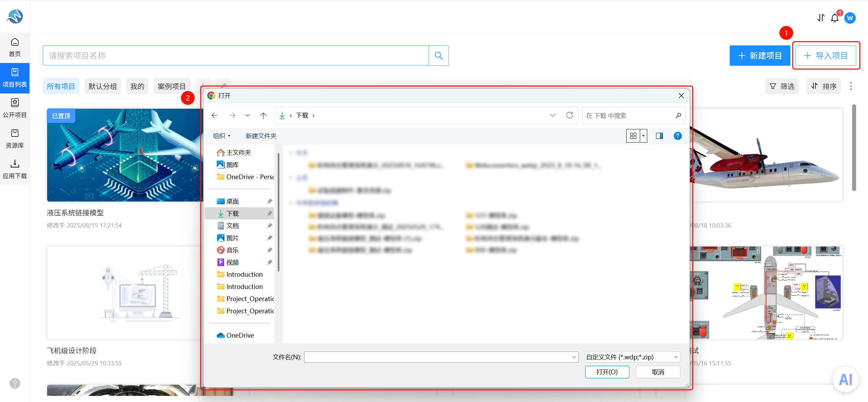Viewport: 868px width, 402px height.
Task: Expand the address bar path history dropdown
Action: tap(553, 115)
